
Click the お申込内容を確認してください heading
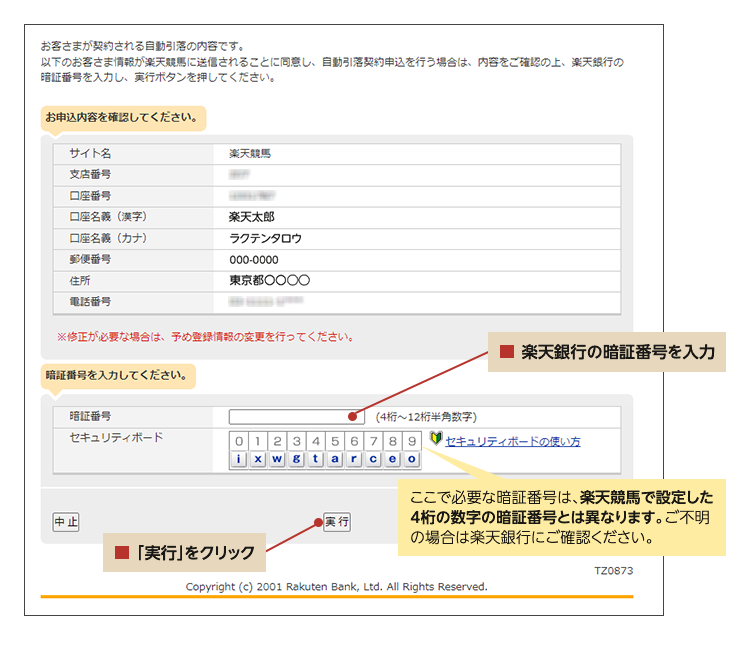121,117
